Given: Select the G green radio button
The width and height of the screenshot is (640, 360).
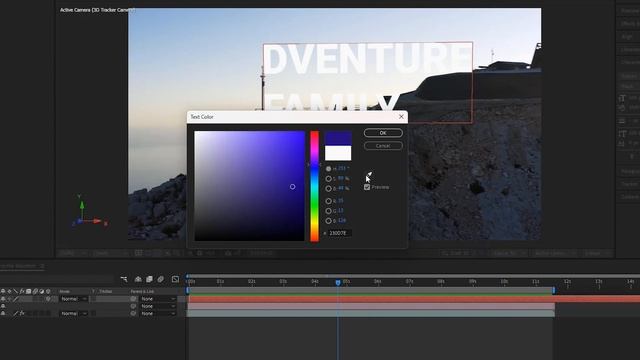Looking at the screenshot, I should (x=328, y=211).
